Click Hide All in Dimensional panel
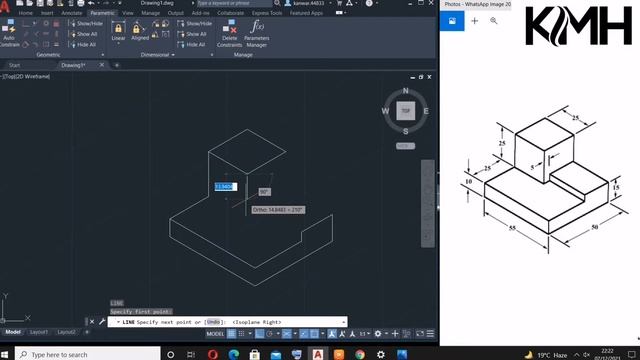The height and width of the screenshot is (360, 640). (x=191, y=44)
